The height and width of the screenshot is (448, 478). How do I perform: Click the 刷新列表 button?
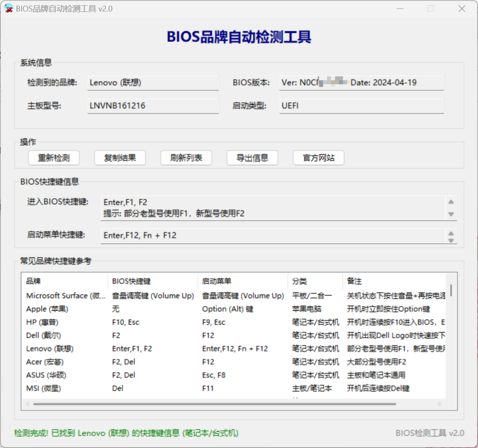point(186,158)
